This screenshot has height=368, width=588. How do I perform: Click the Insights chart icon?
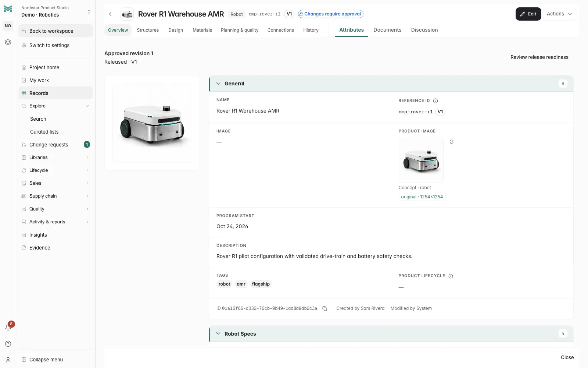[24, 235]
